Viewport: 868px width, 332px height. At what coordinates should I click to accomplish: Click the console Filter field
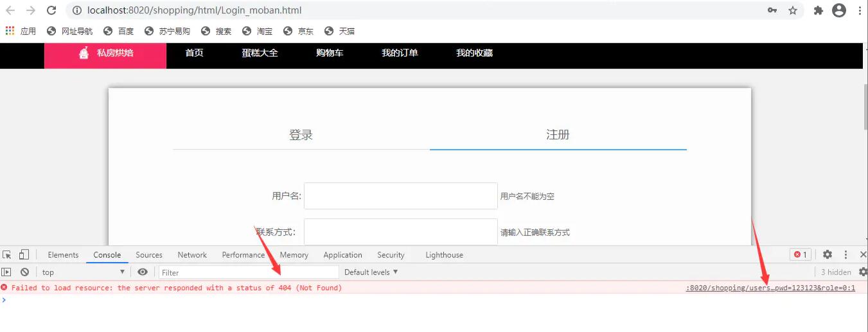tap(249, 272)
